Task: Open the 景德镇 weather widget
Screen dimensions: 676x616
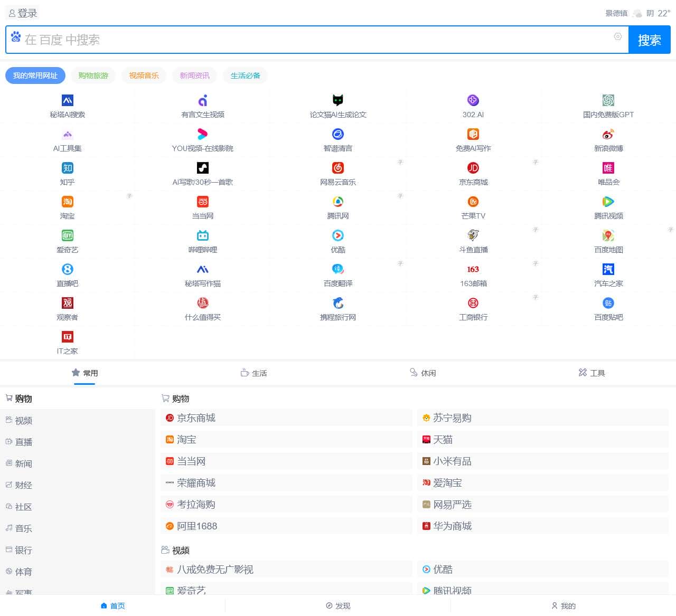Action: pyautogui.click(x=638, y=13)
